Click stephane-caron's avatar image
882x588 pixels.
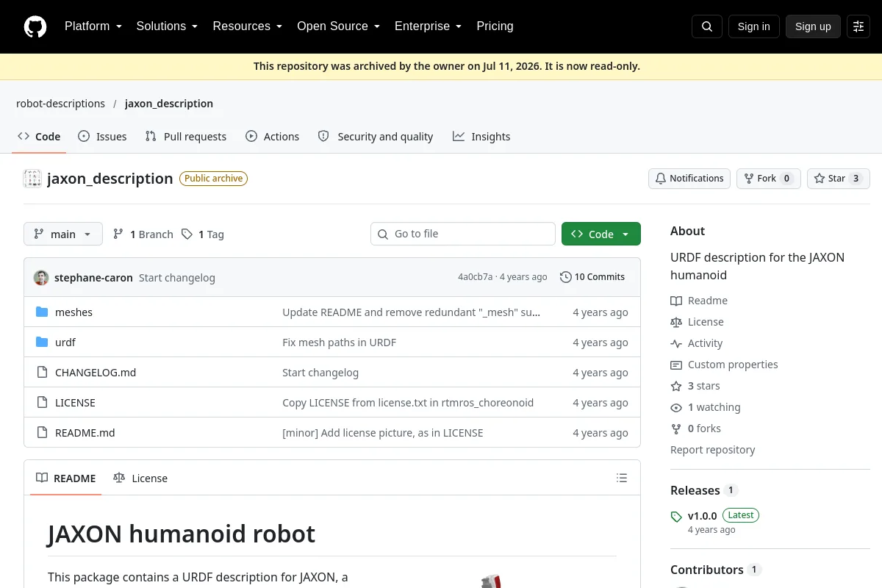point(41,277)
